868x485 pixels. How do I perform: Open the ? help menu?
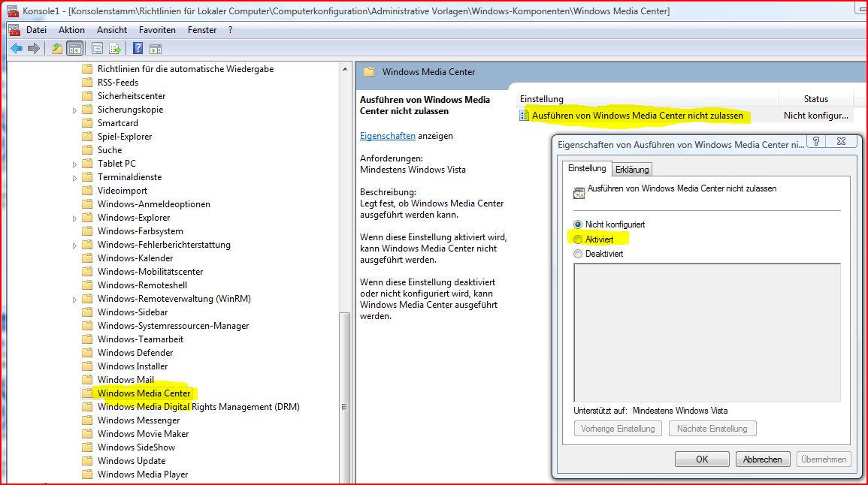pyautogui.click(x=230, y=30)
